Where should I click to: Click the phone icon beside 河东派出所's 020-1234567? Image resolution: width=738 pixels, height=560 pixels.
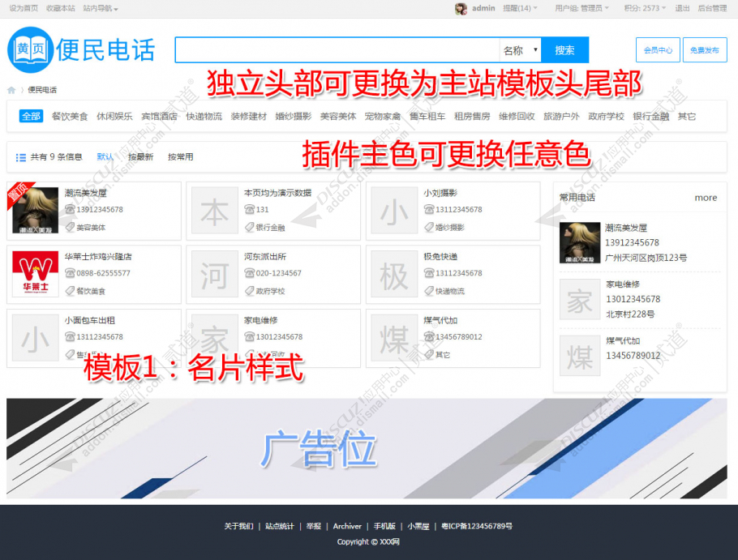pos(249,273)
